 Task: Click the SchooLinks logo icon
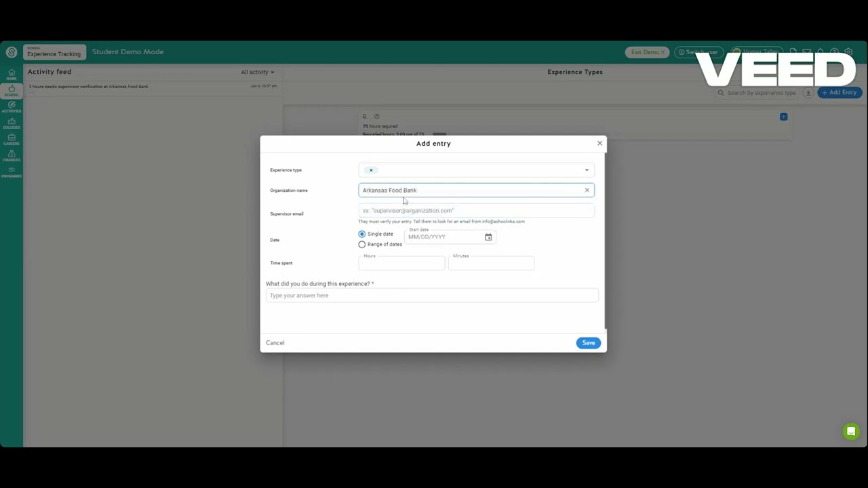[x=12, y=52]
